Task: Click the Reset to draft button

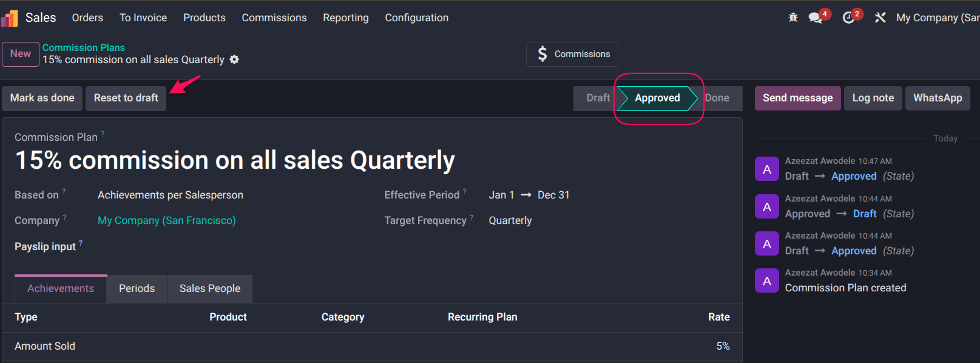Action: tap(126, 98)
